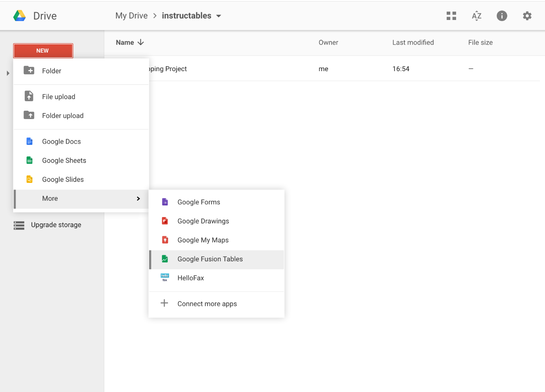Open the instructables folder dropdown
This screenshot has width=545, height=392.
click(x=219, y=16)
